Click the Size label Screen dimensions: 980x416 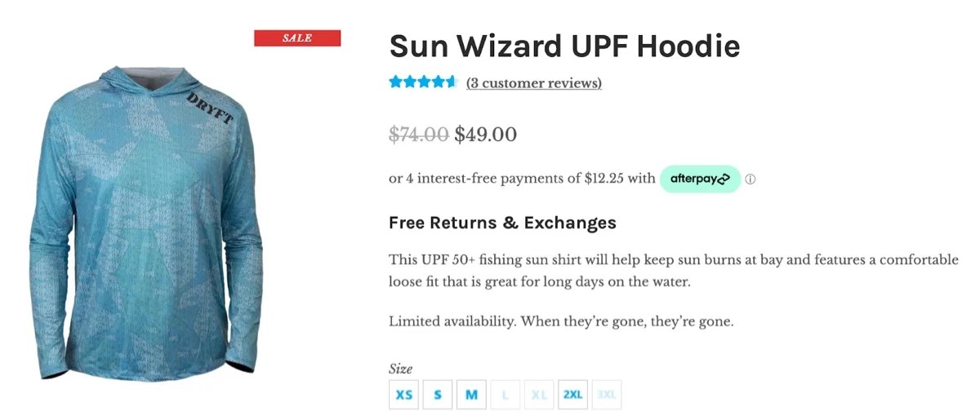click(x=401, y=369)
